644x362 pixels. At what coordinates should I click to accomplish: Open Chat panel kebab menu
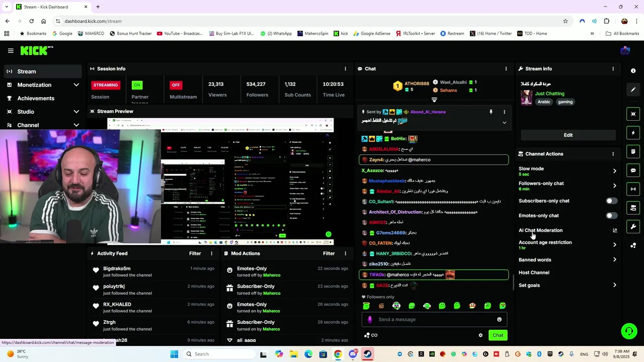[506, 69]
